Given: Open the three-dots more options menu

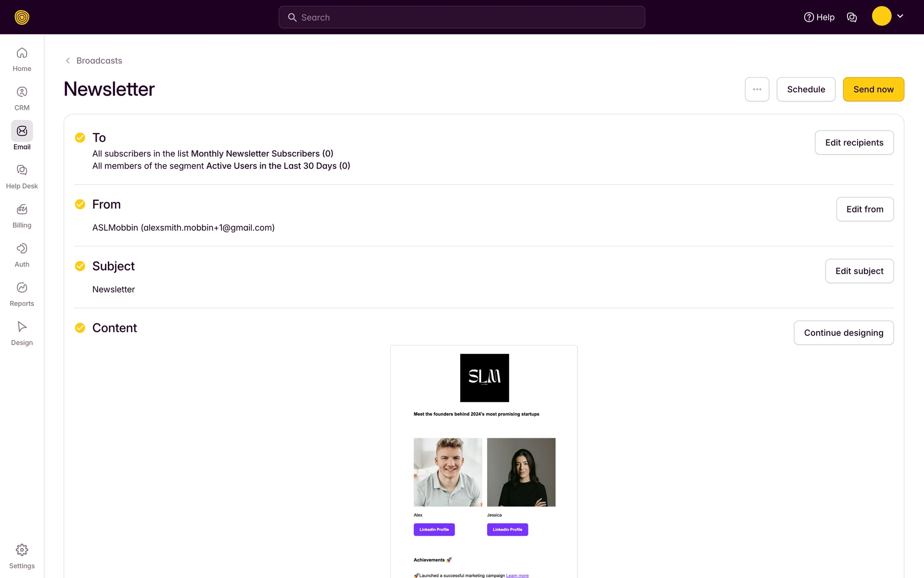Looking at the screenshot, I should pyautogui.click(x=757, y=90).
